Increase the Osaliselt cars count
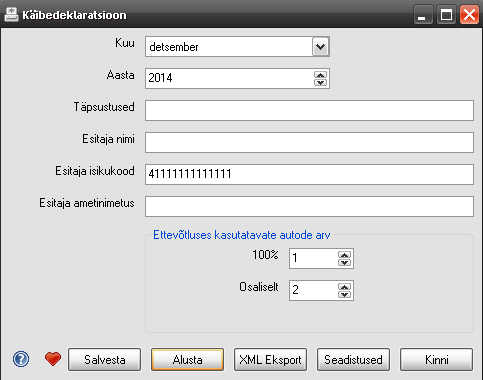Image resolution: width=483 pixels, height=380 pixels. click(344, 287)
